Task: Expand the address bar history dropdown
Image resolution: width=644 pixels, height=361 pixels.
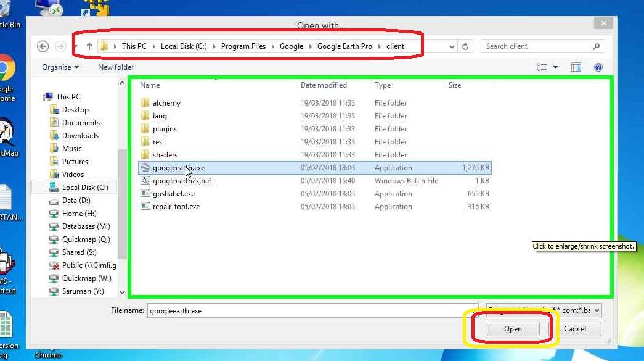Action: point(452,46)
